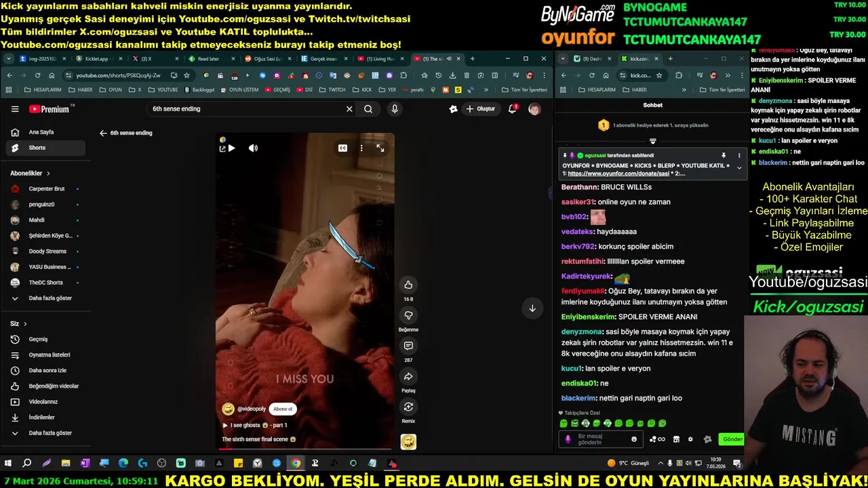The image size is (868, 488).
Task: Bookmark the YouTube page with the star
Action: tap(186, 75)
